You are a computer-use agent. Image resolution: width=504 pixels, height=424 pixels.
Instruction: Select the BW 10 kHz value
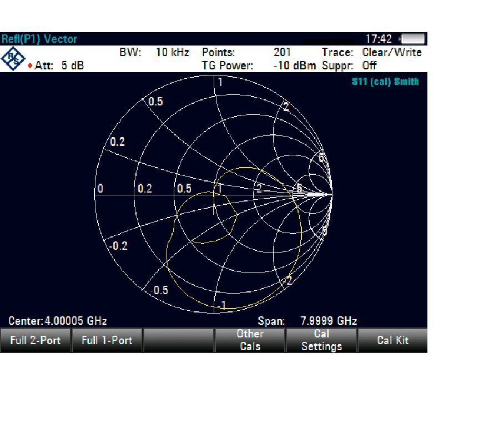pos(172,53)
